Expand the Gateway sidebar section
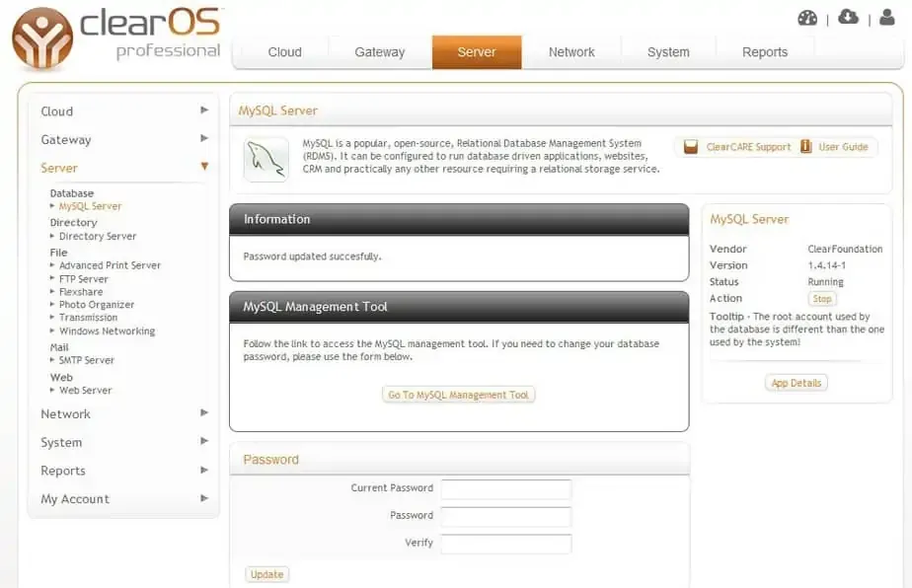The image size is (912, 588). click(x=123, y=139)
